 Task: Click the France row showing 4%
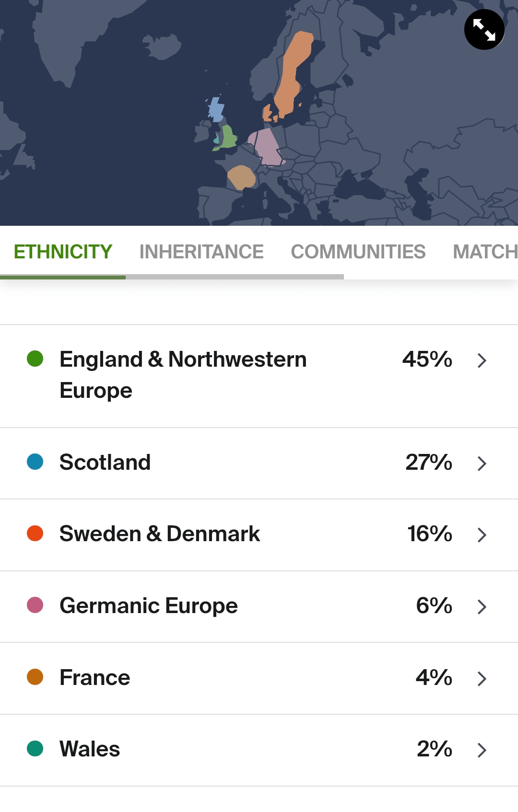coord(259,678)
